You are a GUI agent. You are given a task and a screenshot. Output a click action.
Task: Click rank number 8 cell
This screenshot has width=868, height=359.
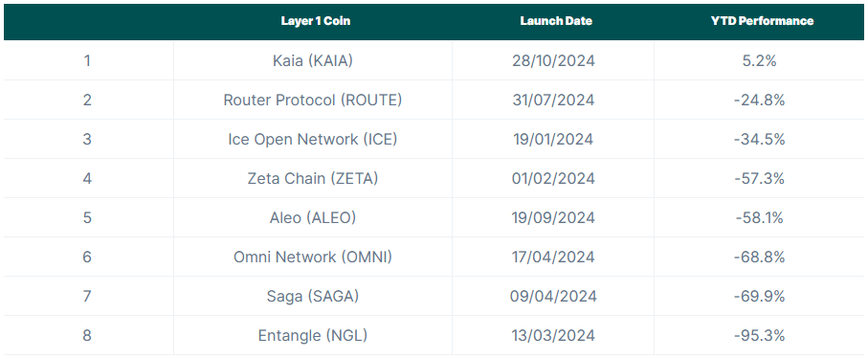(x=87, y=336)
